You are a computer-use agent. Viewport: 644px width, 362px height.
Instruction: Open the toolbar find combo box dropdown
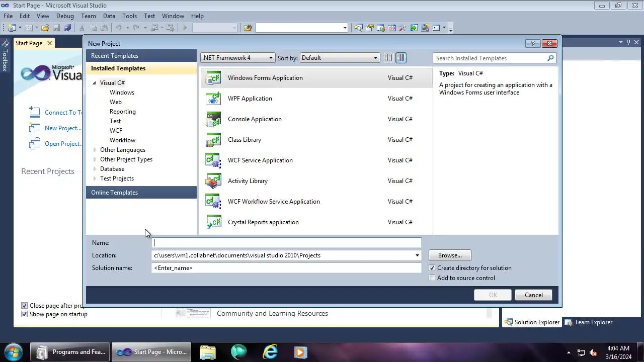click(x=345, y=28)
